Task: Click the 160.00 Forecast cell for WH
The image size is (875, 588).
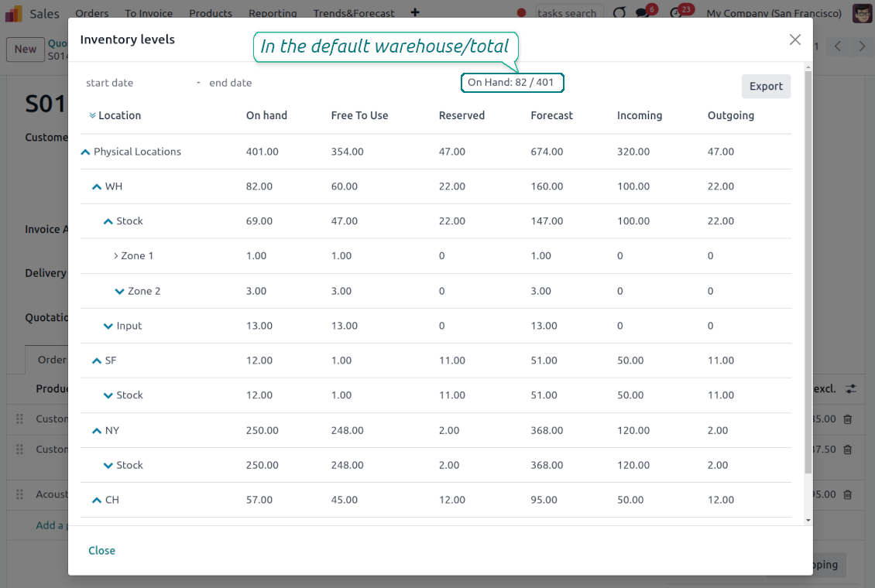Action: click(x=547, y=186)
